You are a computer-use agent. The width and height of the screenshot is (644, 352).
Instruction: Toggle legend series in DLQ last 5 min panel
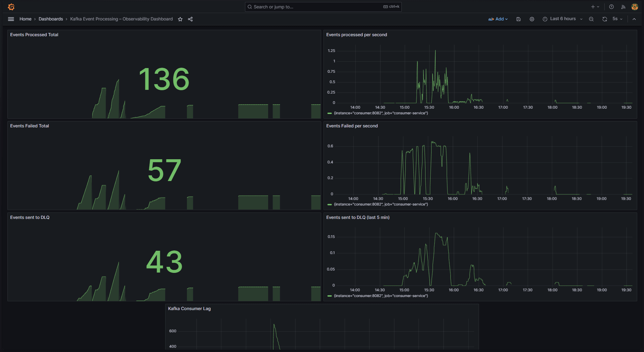coord(381,296)
